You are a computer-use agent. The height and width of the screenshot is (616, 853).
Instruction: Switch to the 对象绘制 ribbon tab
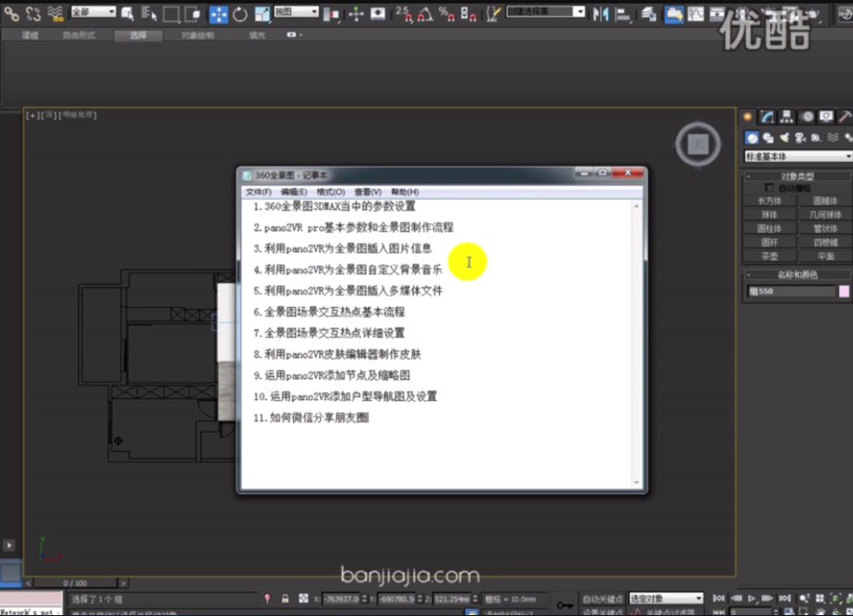pos(197,35)
